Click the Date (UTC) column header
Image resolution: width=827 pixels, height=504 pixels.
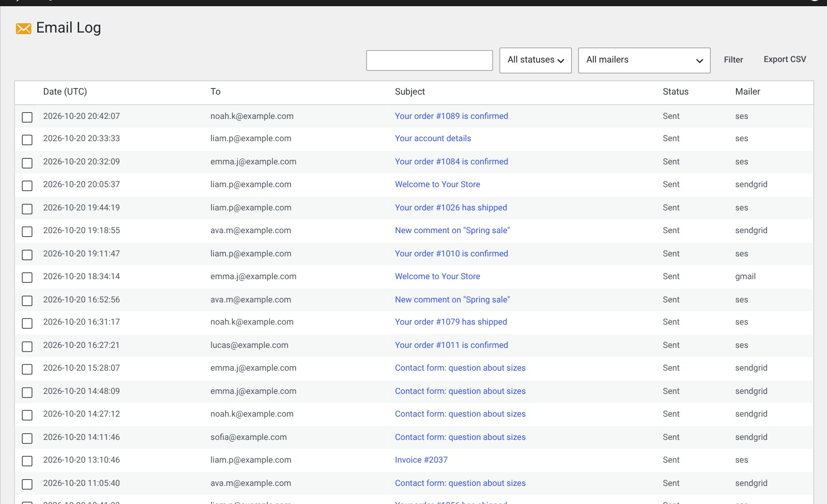coord(65,91)
